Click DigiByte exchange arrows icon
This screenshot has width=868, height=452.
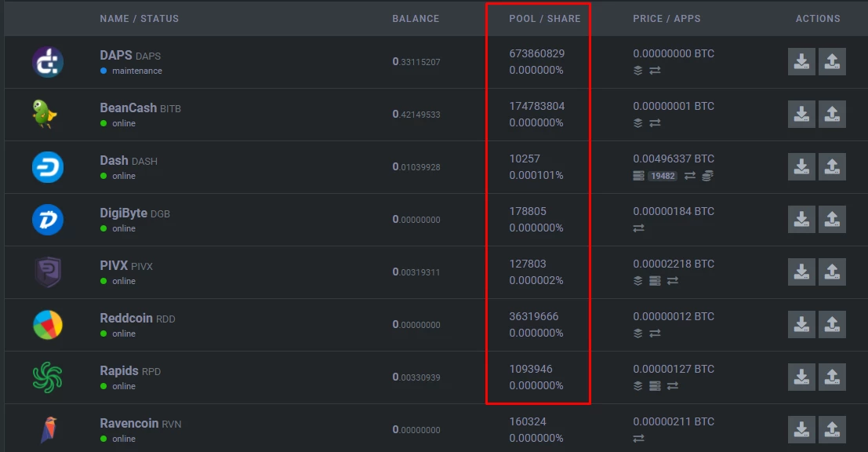[638, 228]
